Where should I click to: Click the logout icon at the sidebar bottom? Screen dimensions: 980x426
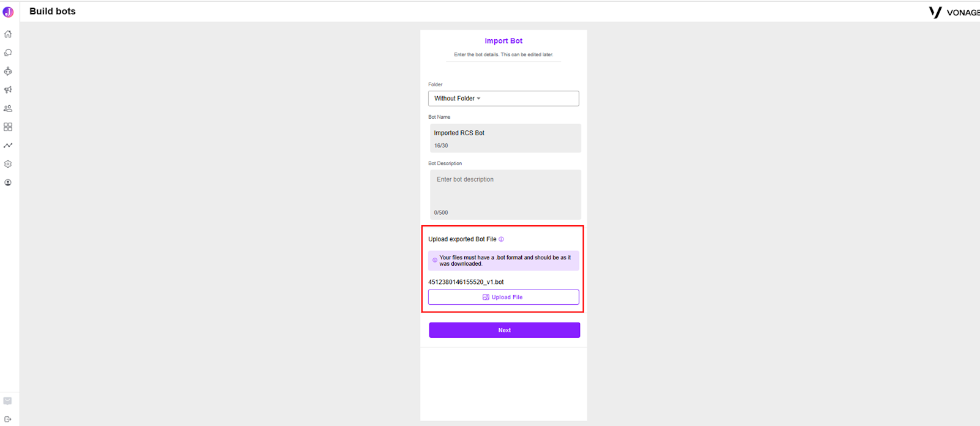tap(8, 419)
